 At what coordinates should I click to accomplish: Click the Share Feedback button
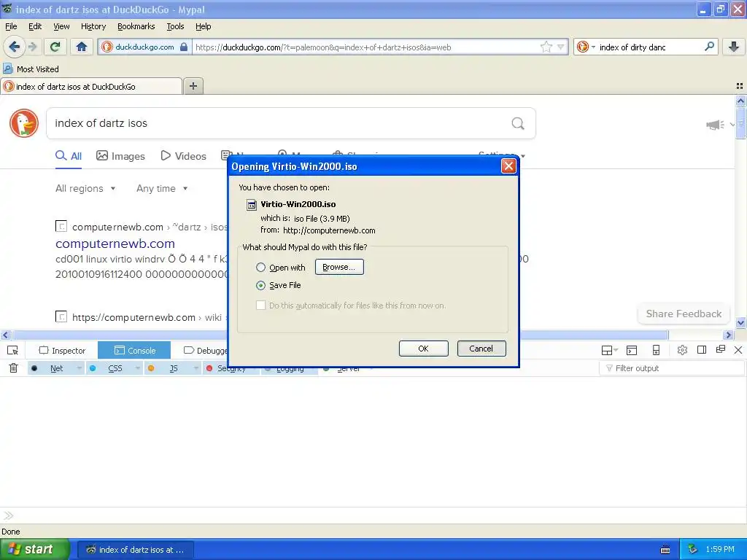point(684,314)
